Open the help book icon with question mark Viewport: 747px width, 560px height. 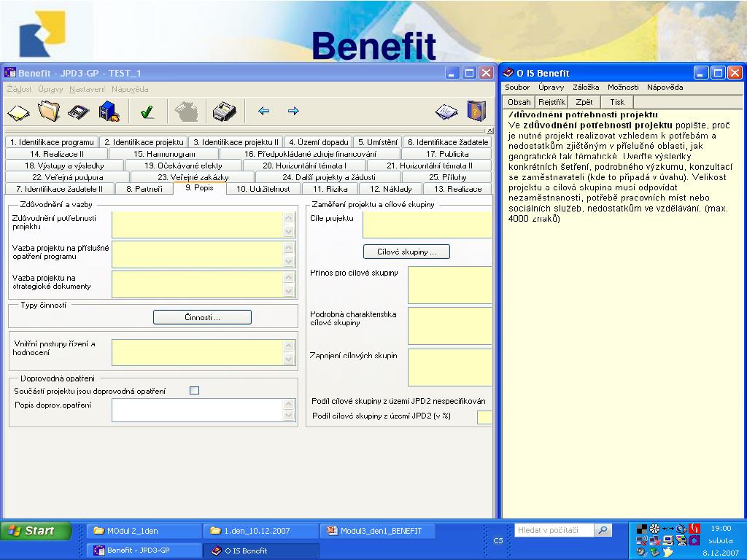point(476,111)
